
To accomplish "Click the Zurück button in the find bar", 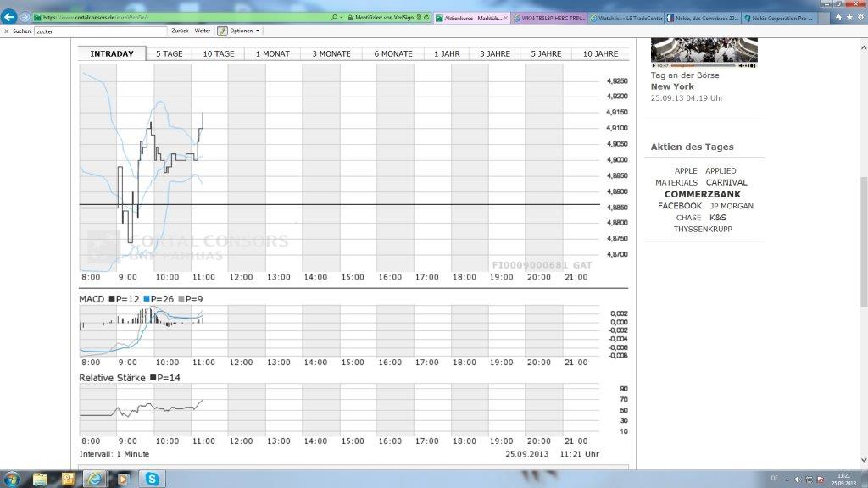I will [181, 30].
